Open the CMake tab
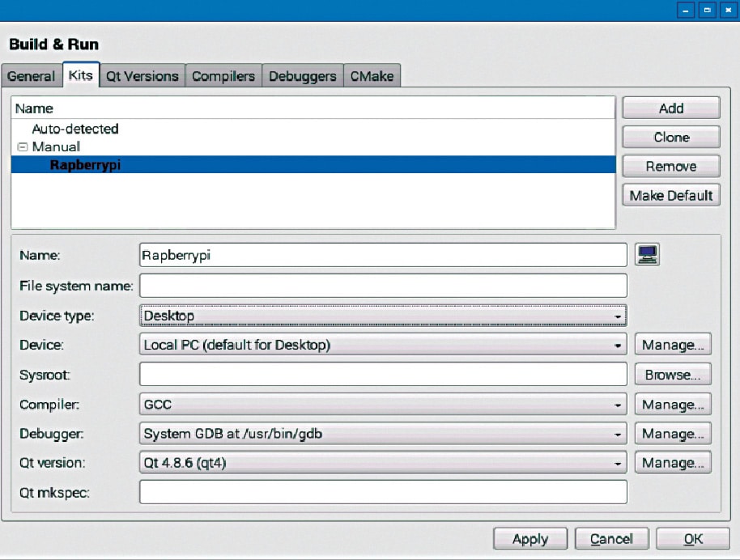Viewport: 740px width, 560px height. click(372, 76)
